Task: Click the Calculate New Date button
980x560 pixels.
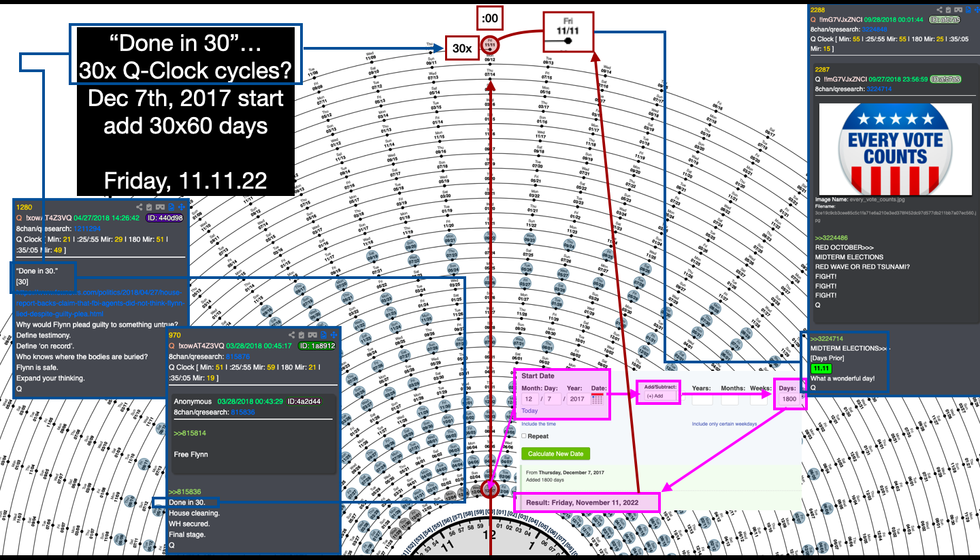Action: 555,454
